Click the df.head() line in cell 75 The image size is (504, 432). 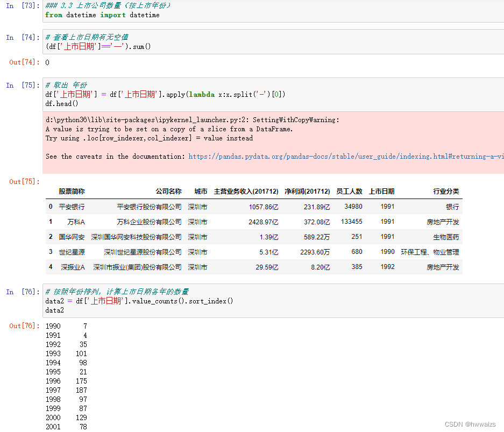[62, 103]
